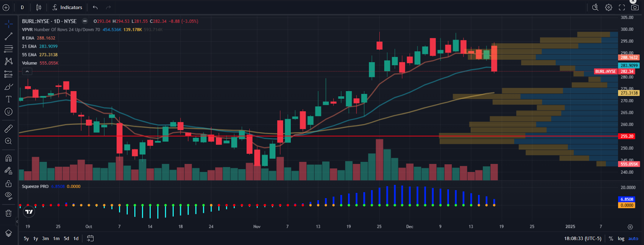This screenshot has height=245, width=644.
Task: Click the add symbol plus icon
Action: 6,7
